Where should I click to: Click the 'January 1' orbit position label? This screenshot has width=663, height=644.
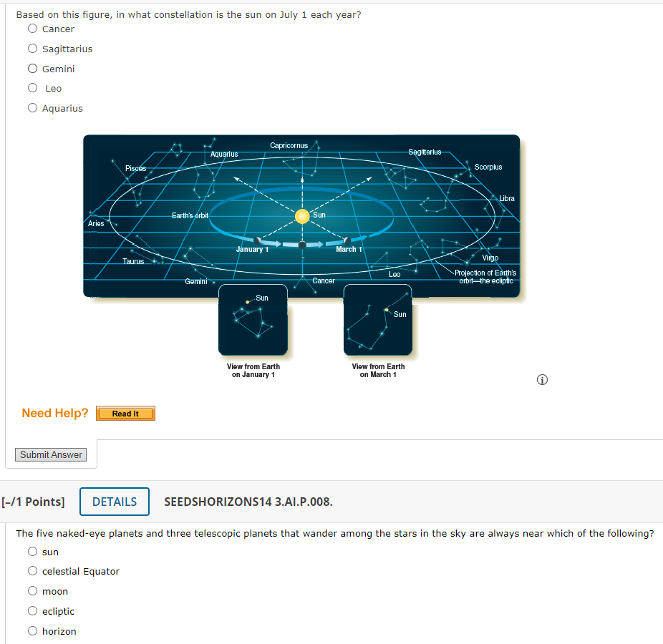coord(252,249)
